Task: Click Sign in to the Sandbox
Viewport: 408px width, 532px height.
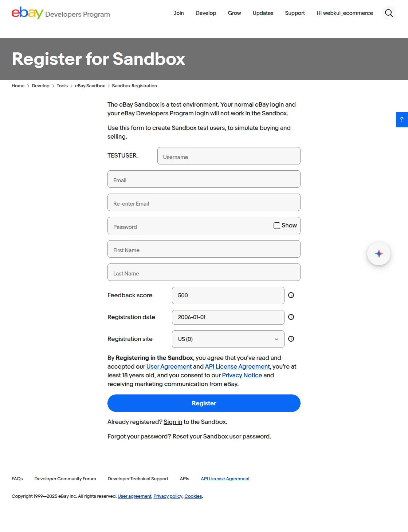Action: pos(173,422)
